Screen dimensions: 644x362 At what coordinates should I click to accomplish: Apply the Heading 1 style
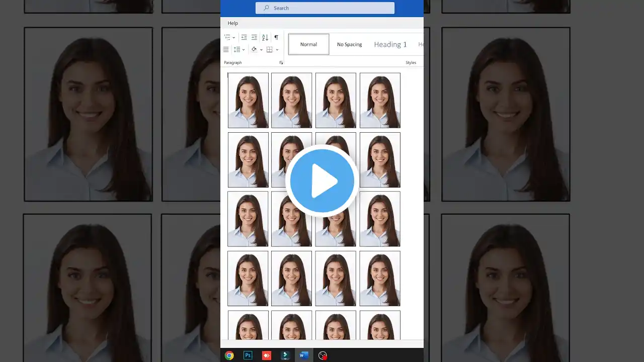[390, 44]
